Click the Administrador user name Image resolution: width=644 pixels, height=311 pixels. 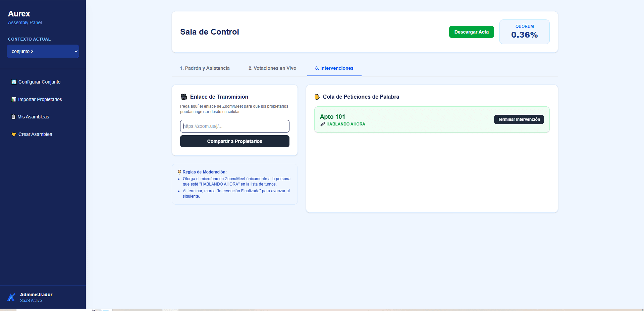36,295
